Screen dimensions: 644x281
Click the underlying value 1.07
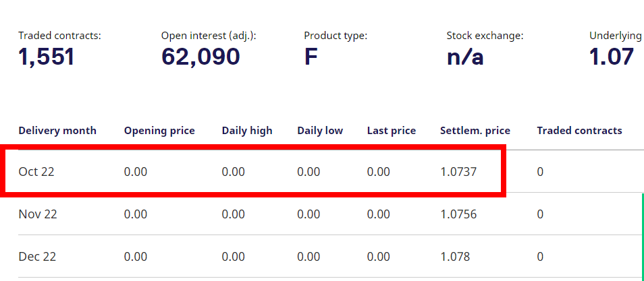pos(612,57)
